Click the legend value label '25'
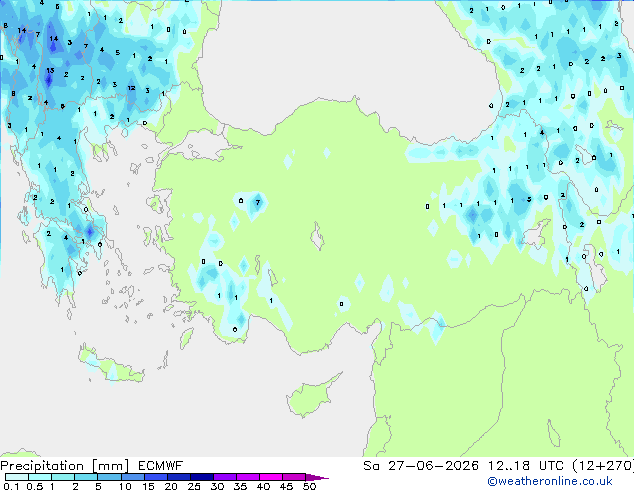The width and height of the screenshot is (634, 490). [x=194, y=486]
